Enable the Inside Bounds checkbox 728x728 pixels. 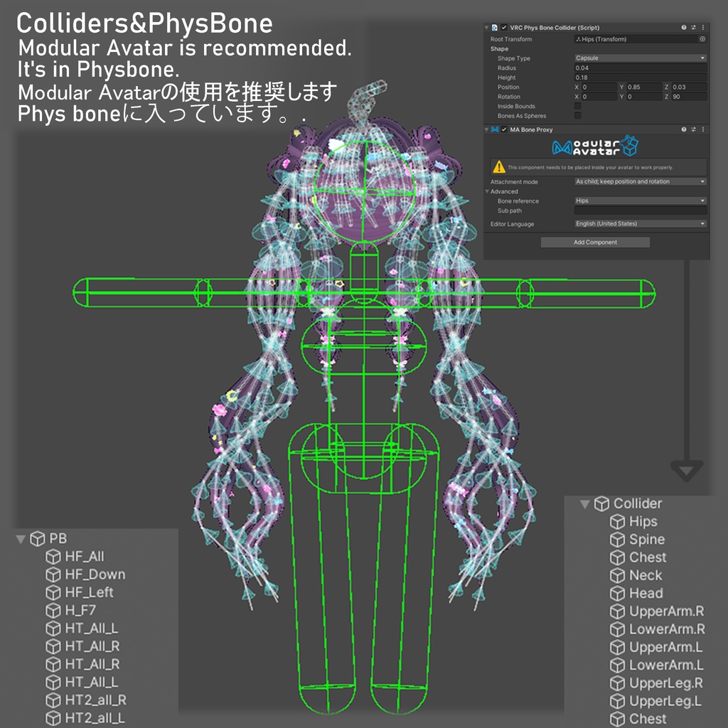[577, 107]
